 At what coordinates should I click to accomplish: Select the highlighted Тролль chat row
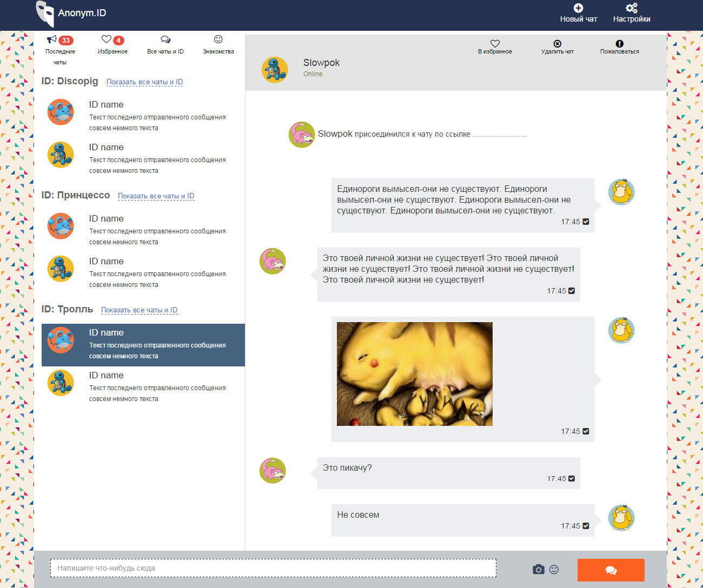coord(143,345)
